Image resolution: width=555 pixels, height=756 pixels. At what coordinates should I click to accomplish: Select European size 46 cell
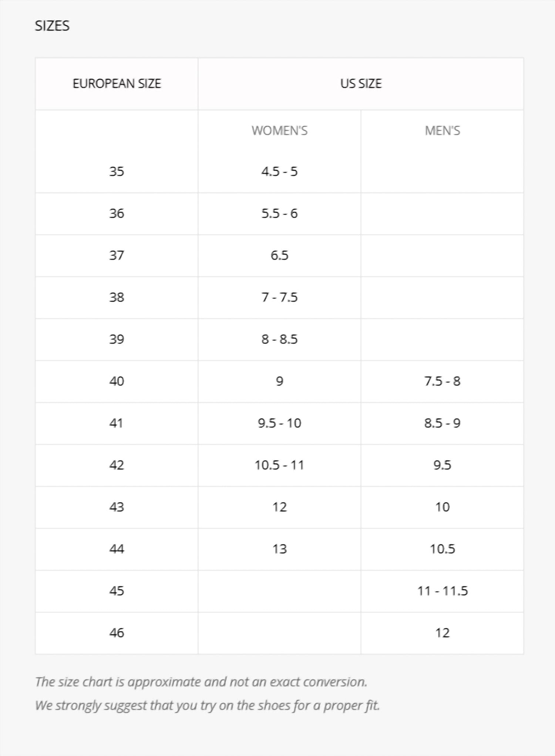pyautogui.click(x=117, y=633)
